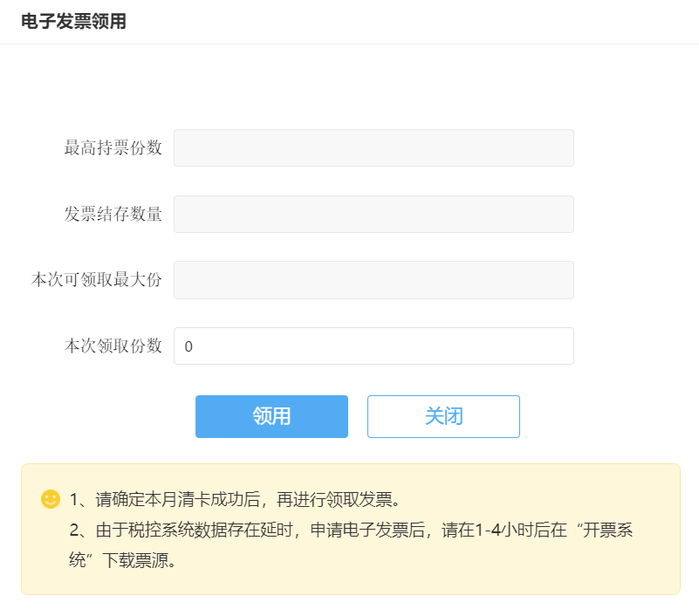Click the 本次可领取最大份 label text
The height and width of the screenshot is (616, 699).
97,280
